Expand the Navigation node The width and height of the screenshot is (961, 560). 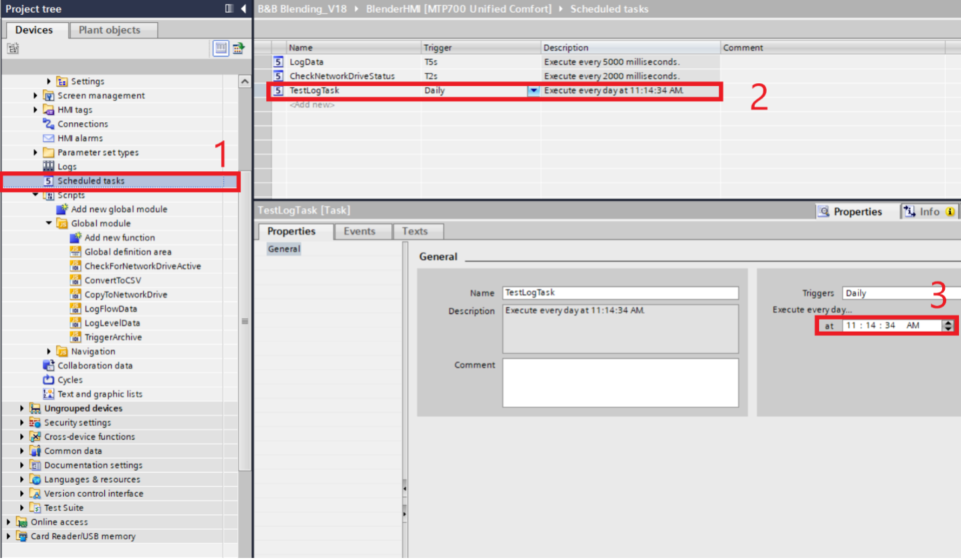pos(49,351)
